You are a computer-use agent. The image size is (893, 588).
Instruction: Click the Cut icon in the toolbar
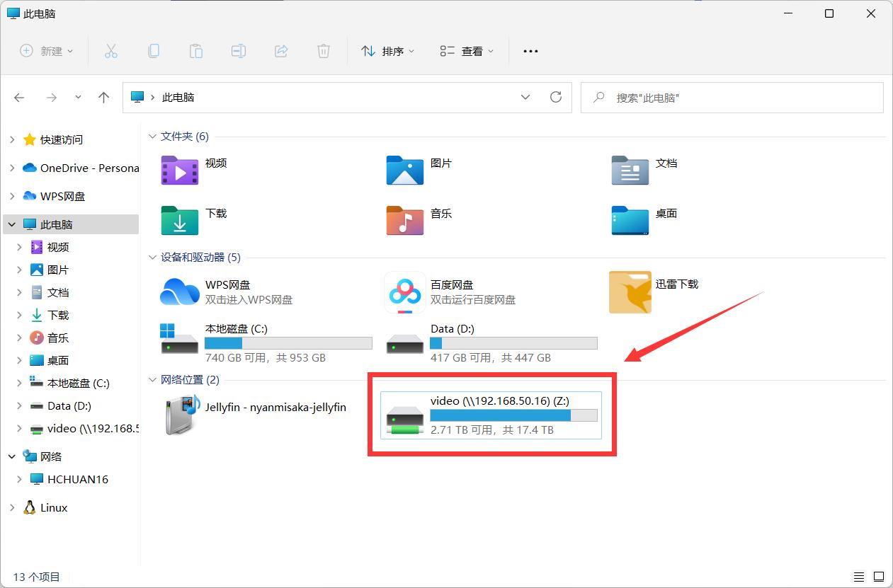tap(110, 50)
